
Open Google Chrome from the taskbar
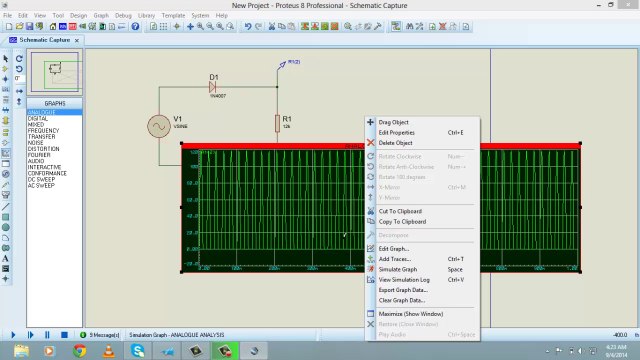[80, 351]
